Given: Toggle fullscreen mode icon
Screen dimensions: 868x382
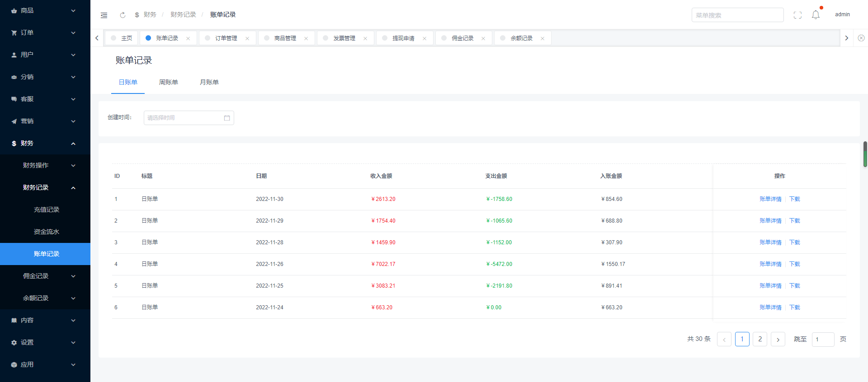Looking at the screenshot, I should 797,15.
